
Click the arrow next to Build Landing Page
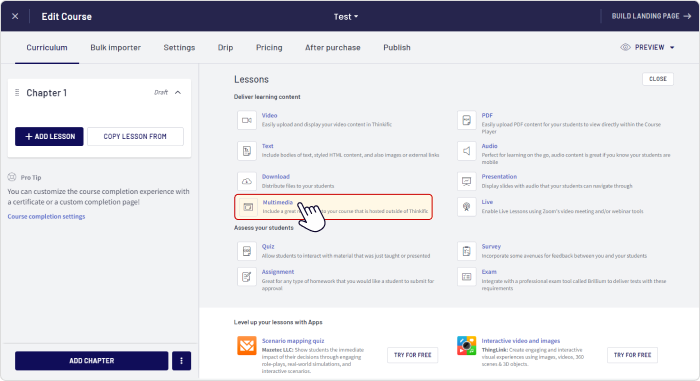point(688,16)
